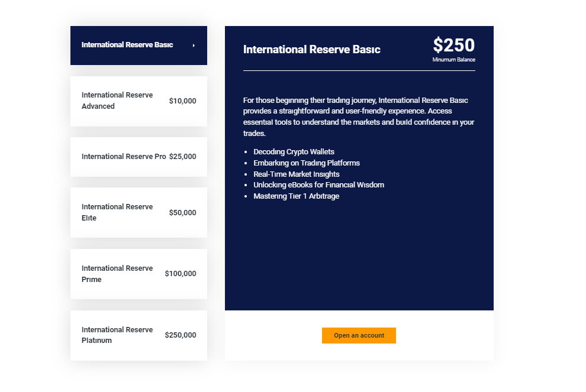Screen dimensions: 586x392
Task: Click the $25,000 price on Pro
Action: coord(182,157)
